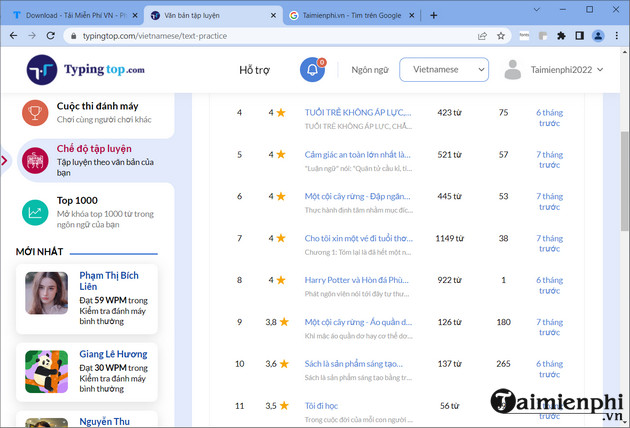Open Giang Lê Hương profile link

113,354
